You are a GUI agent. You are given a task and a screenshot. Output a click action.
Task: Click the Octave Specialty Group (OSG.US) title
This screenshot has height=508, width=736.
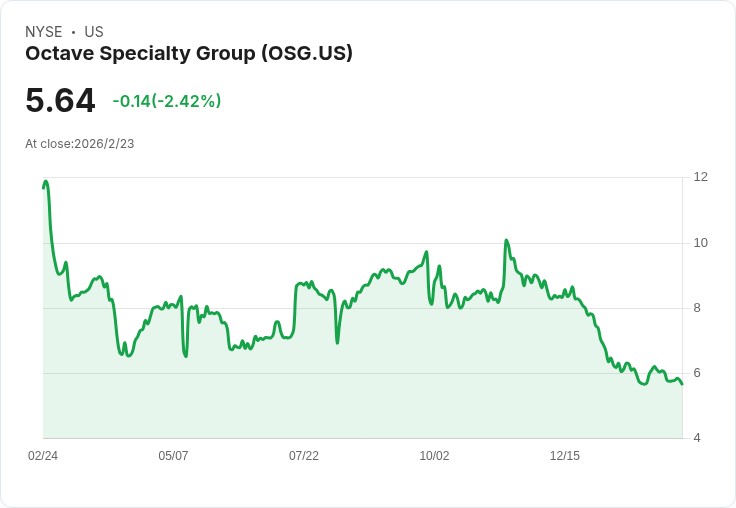coord(189,54)
